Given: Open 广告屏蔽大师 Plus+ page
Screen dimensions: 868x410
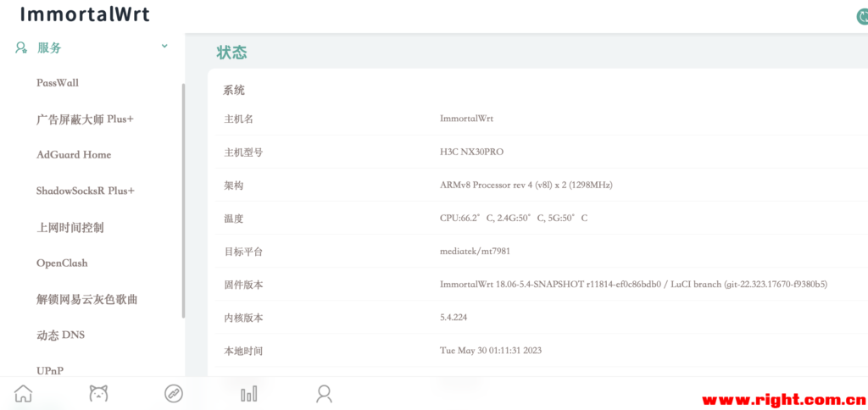Looking at the screenshot, I should [x=85, y=119].
